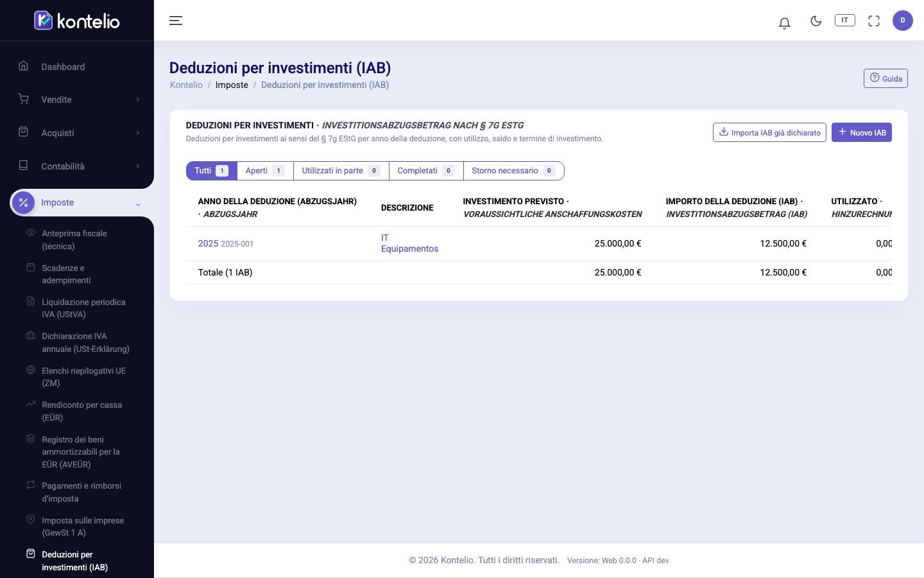Open the Guida help button
The height and width of the screenshot is (578, 924).
(x=886, y=78)
